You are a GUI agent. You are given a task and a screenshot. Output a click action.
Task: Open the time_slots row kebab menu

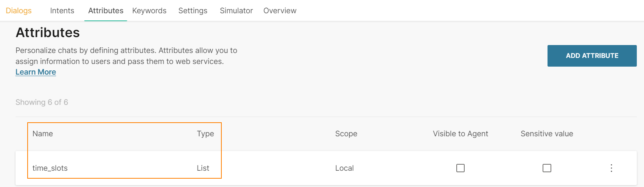pyautogui.click(x=611, y=168)
